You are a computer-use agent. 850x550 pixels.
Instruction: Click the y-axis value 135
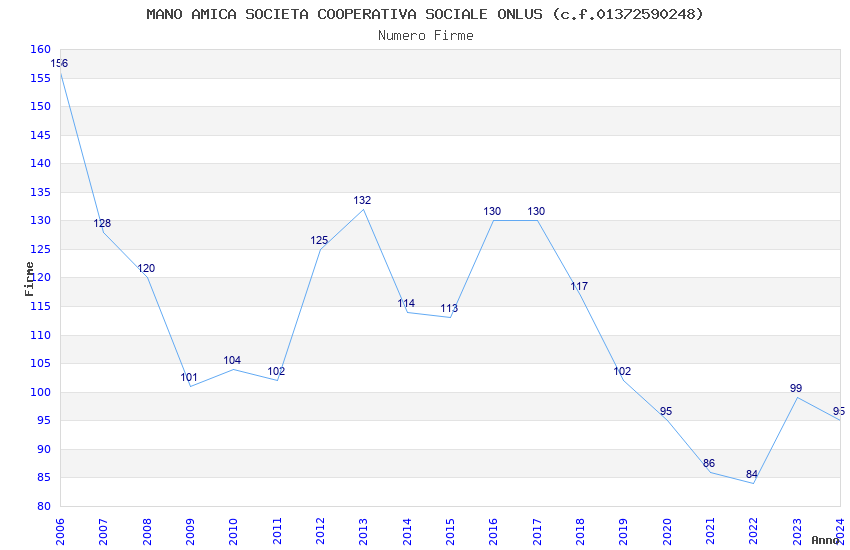point(41,192)
